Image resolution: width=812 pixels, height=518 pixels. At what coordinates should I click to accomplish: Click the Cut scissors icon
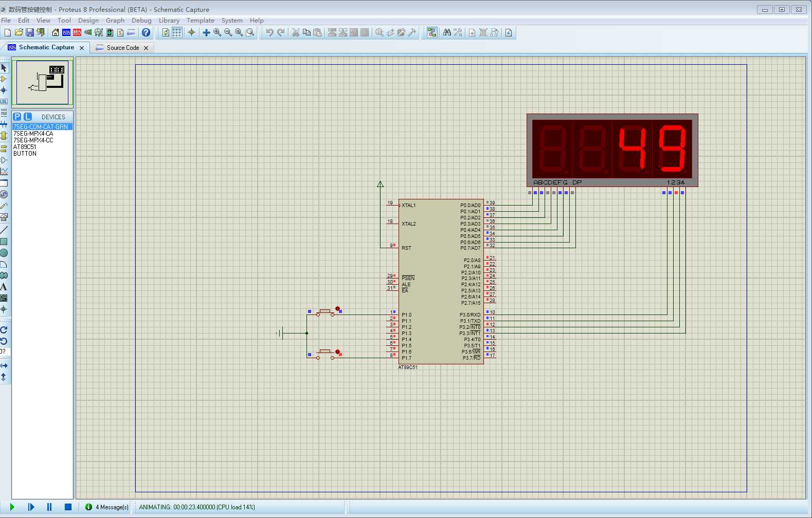[296, 32]
